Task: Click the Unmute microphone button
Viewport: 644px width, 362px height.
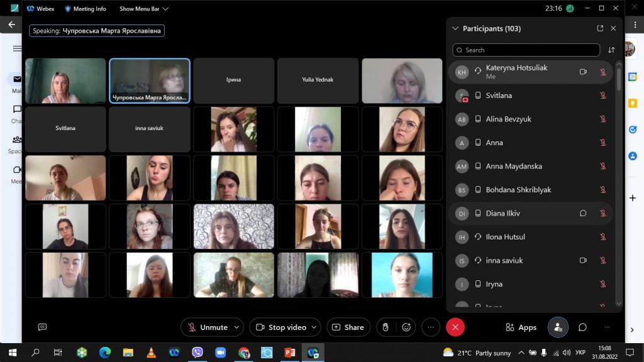Action: click(x=207, y=327)
